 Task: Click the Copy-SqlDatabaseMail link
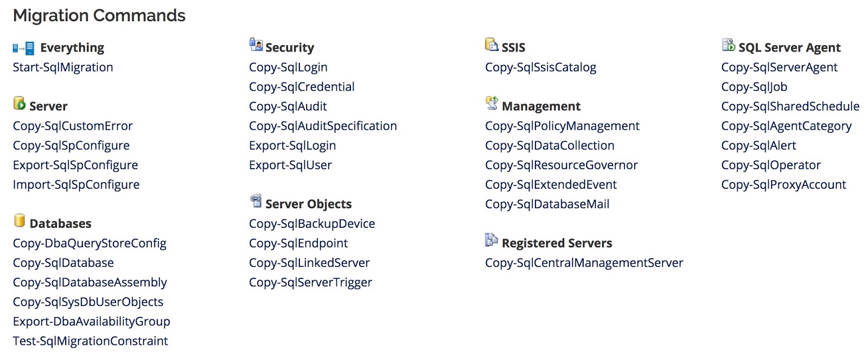point(547,204)
